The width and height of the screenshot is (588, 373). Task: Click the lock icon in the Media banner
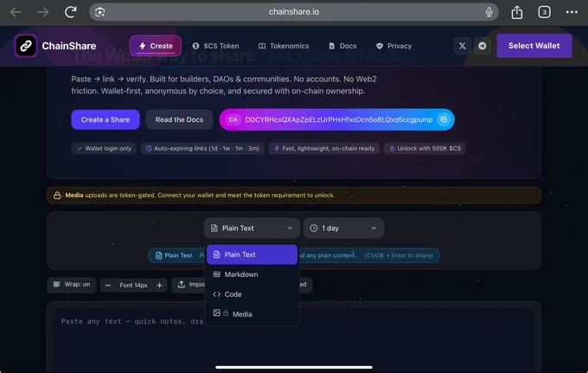[57, 195]
